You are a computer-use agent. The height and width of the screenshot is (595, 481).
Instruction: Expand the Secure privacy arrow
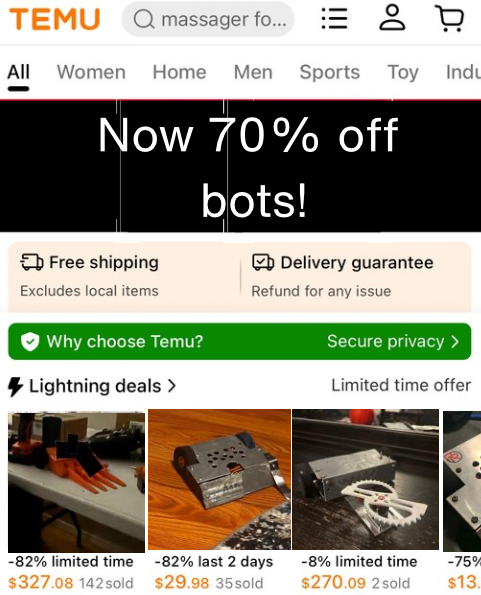click(x=455, y=342)
